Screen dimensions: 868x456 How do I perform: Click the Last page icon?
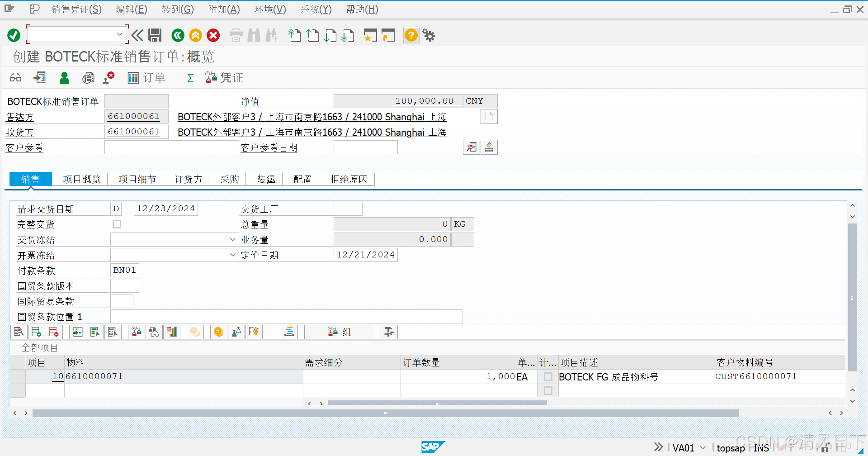pos(348,35)
